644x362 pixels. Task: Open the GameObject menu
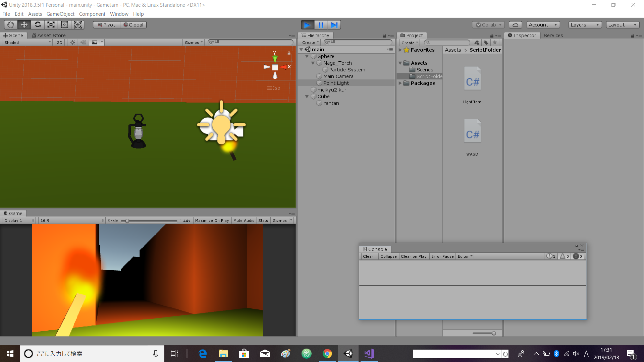60,14
